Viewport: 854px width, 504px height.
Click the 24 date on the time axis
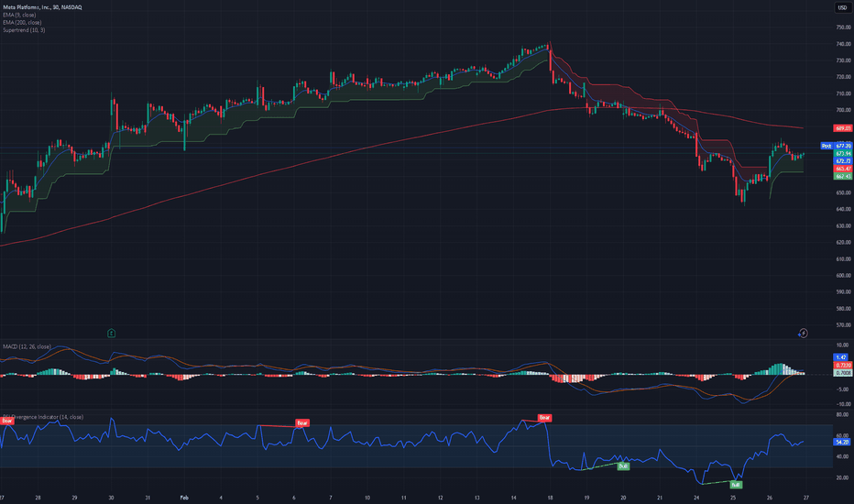pos(696,498)
